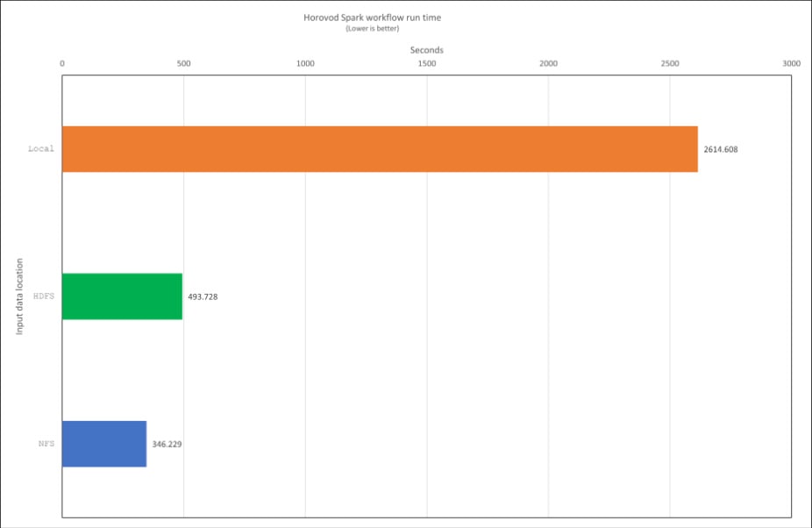Viewport: 812px width, 528px height.
Task: Click the 1000 tick label on axis
Action: point(305,64)
